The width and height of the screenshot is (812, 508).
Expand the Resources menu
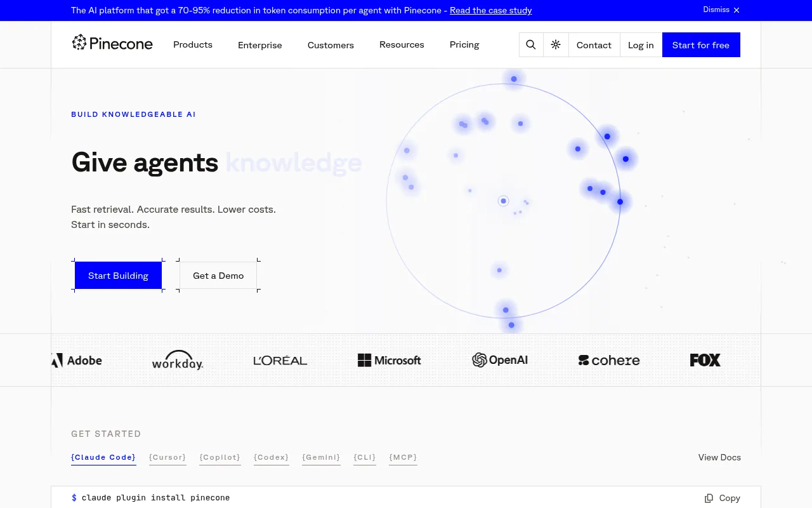click(402, 45)
